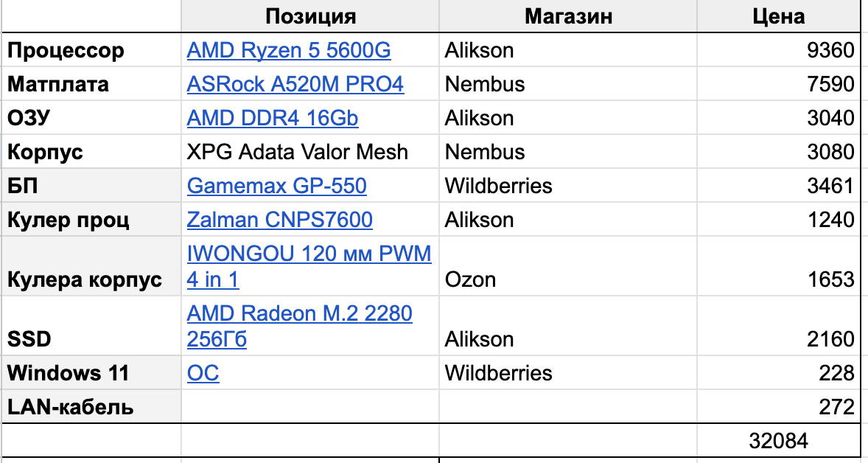Viewport: 868px width, 463px height.
Task: Follow the AMD DDR4 16Gb link
Action: [x=273, y=118]
